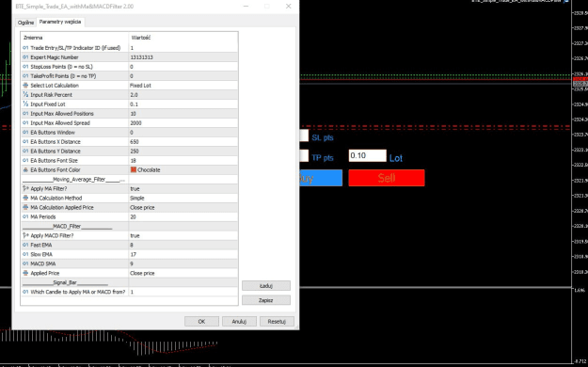Click the icon beside EA Buttons Y Distance
588x367 pixels.
(25, 151)
